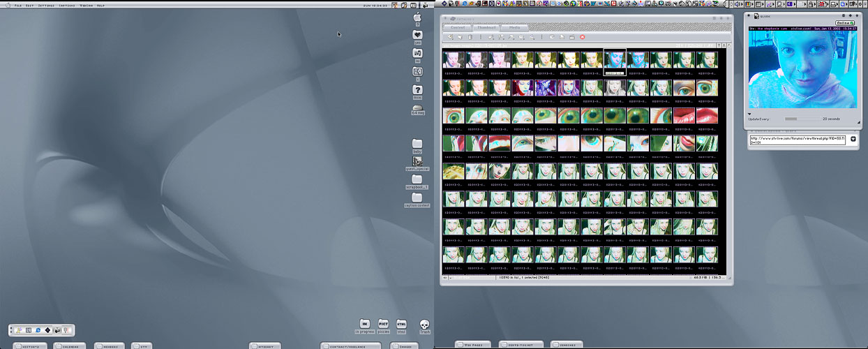Open the Contract/Freelance popup folder tab

coord(350,346)
